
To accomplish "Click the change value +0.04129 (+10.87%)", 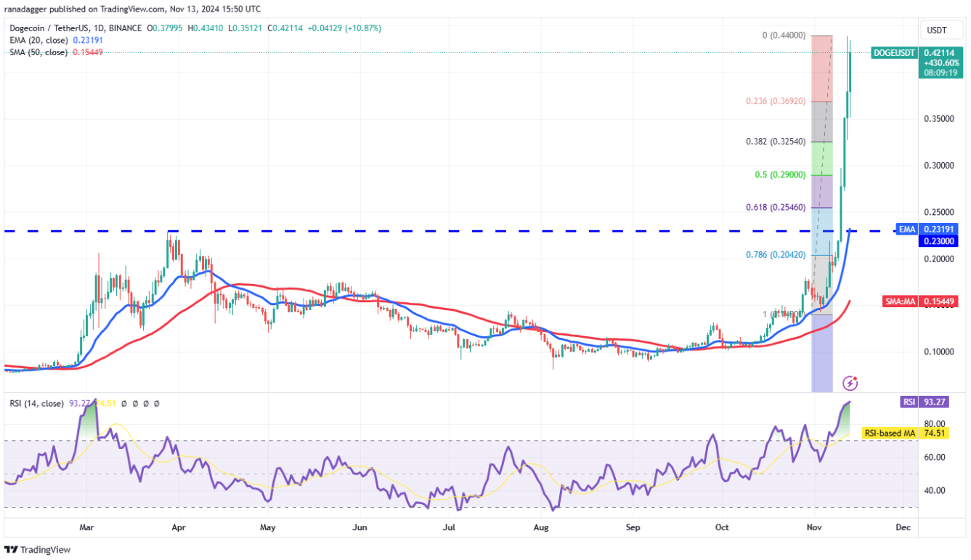I will pos(345,28).
